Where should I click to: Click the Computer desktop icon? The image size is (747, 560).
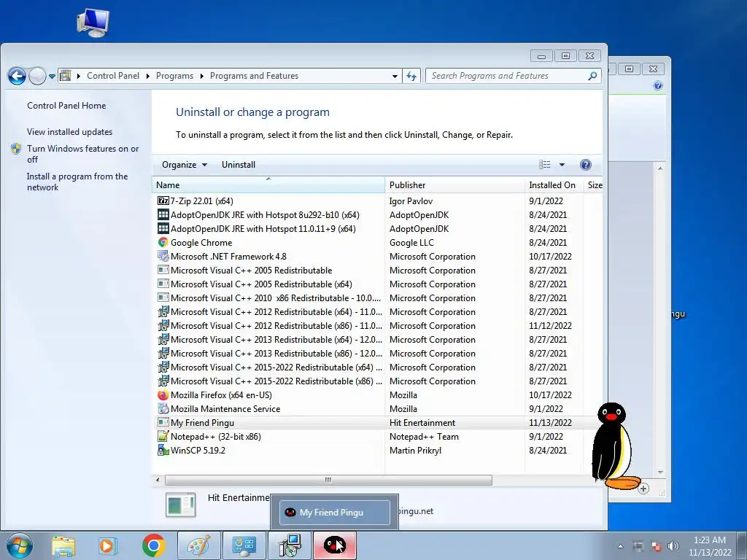point(93,23)
